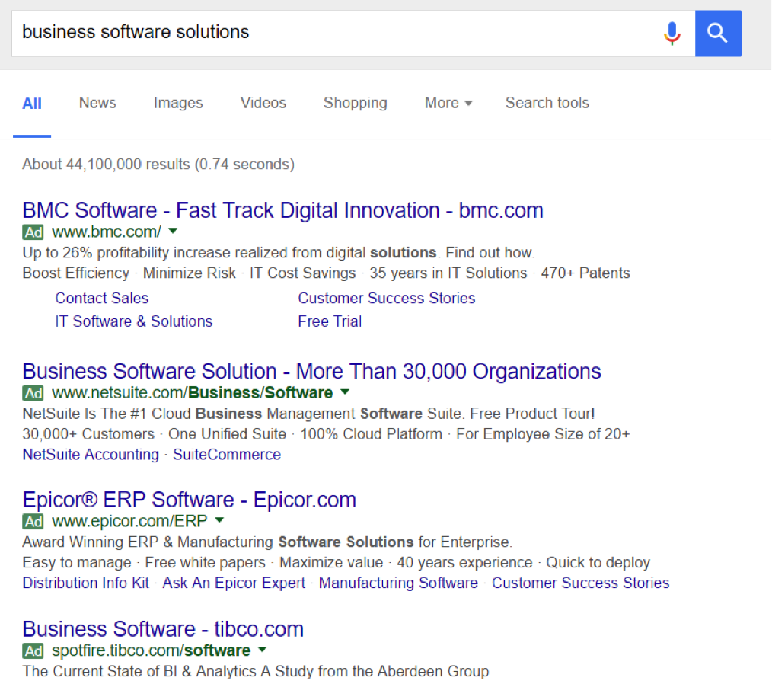Click the spotfire.tibco.com/software display URL
Viewport: 772px width, 700px height.
coord(152,650)
